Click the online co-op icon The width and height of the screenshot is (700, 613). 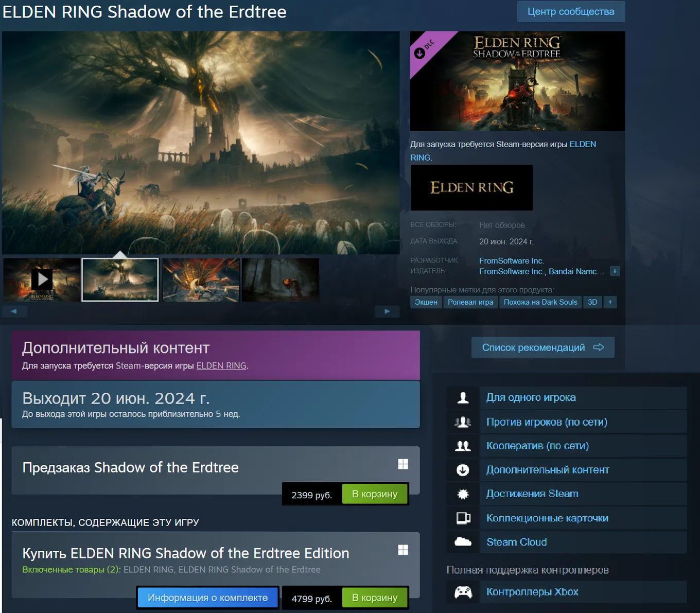pyautogui.click(x=463, y=446)
